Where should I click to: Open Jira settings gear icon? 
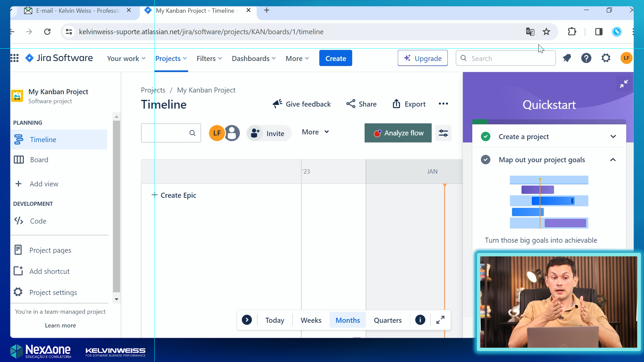(606, 58)
